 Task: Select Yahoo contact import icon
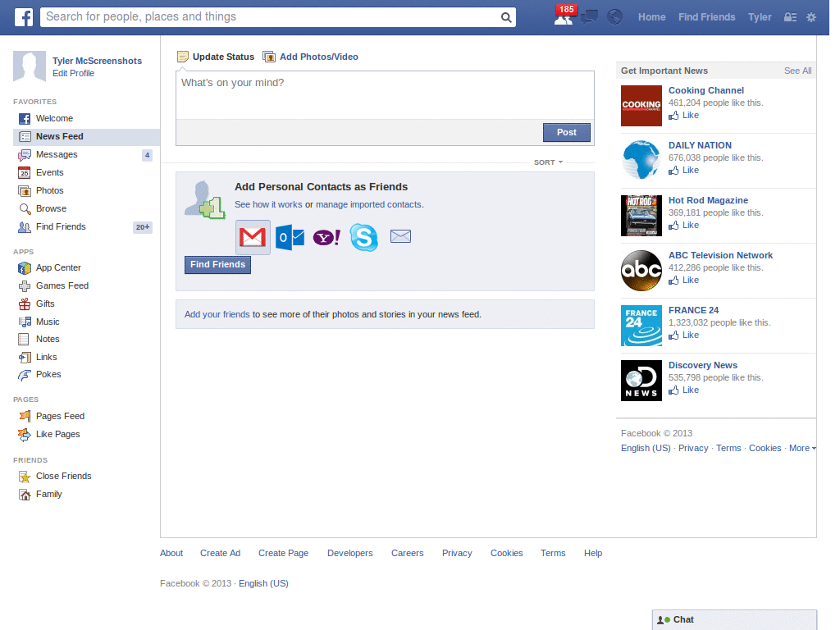(x=326, y=237)
